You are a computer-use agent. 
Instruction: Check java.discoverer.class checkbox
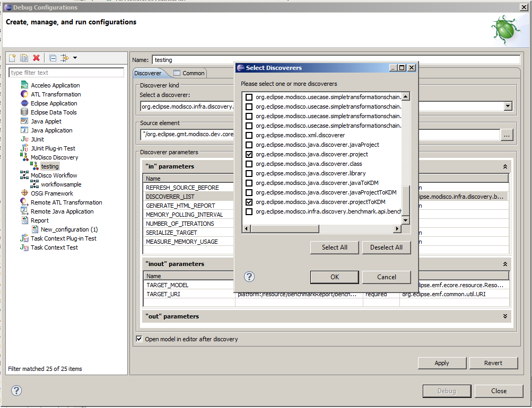click(249, 164)
